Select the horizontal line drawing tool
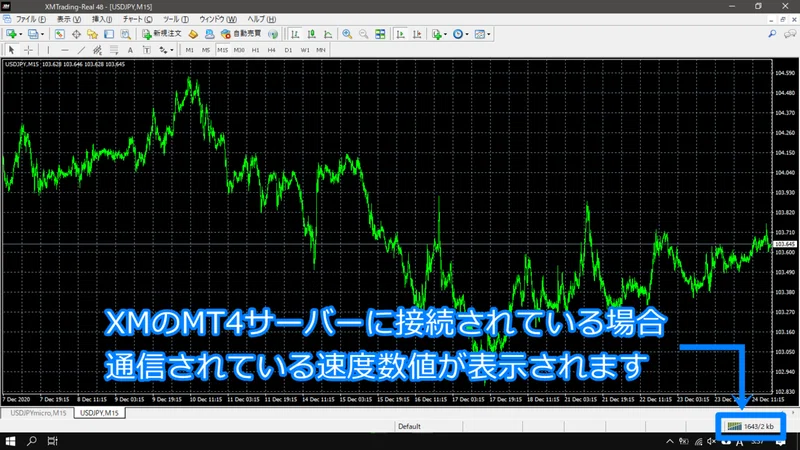 pyautogui.click(x=65, y=50)
